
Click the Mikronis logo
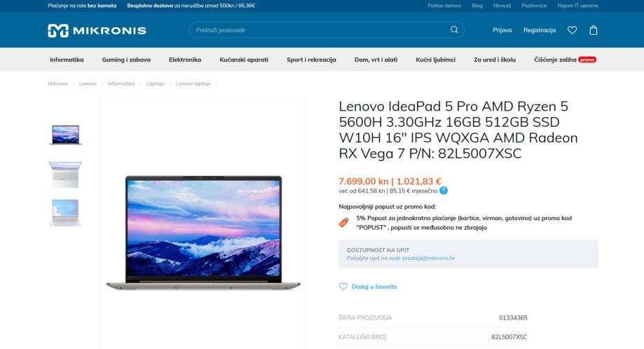[97, 30]
